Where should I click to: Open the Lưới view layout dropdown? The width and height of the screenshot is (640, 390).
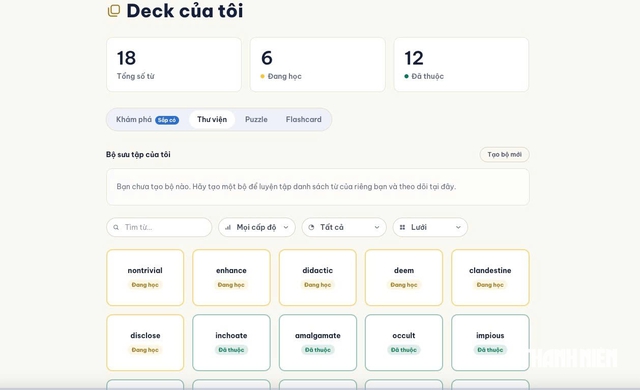click(430, 227)
